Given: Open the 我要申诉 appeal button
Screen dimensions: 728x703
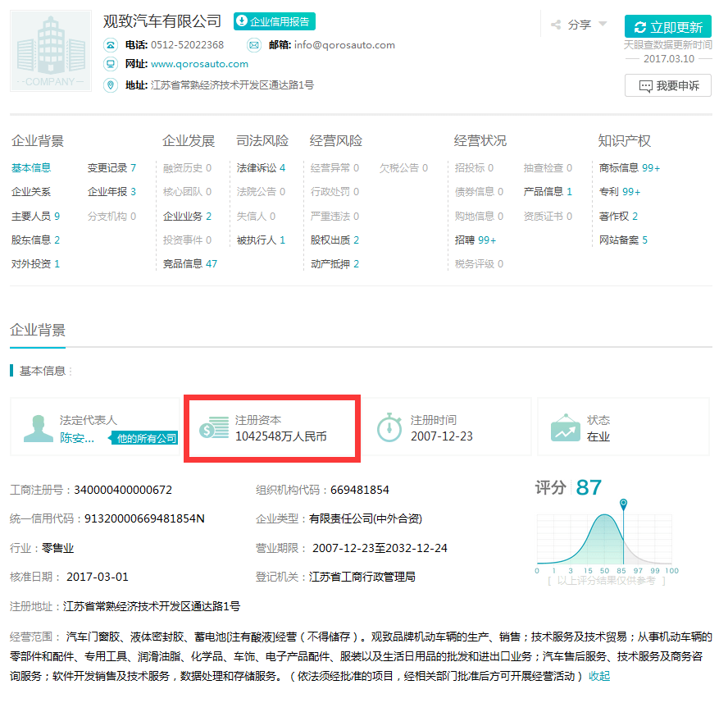Looking at the screenshot, I should [667, 85].
